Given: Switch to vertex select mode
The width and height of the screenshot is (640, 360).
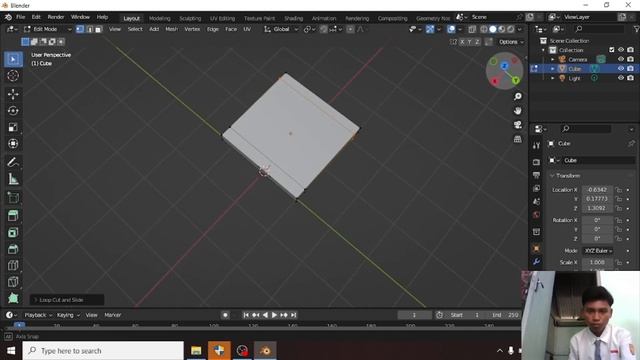Looking at the screenshot, I should [x=80, y=29].
